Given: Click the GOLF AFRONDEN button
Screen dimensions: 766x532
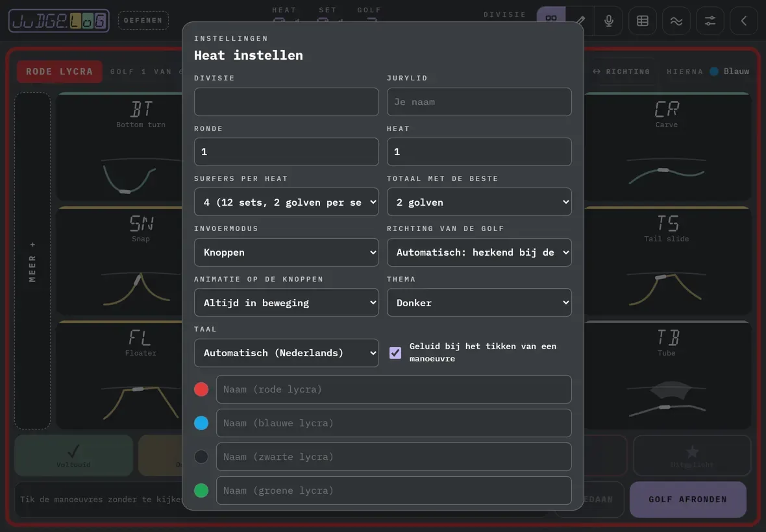Looking at the screenshot, I should 688,500.
